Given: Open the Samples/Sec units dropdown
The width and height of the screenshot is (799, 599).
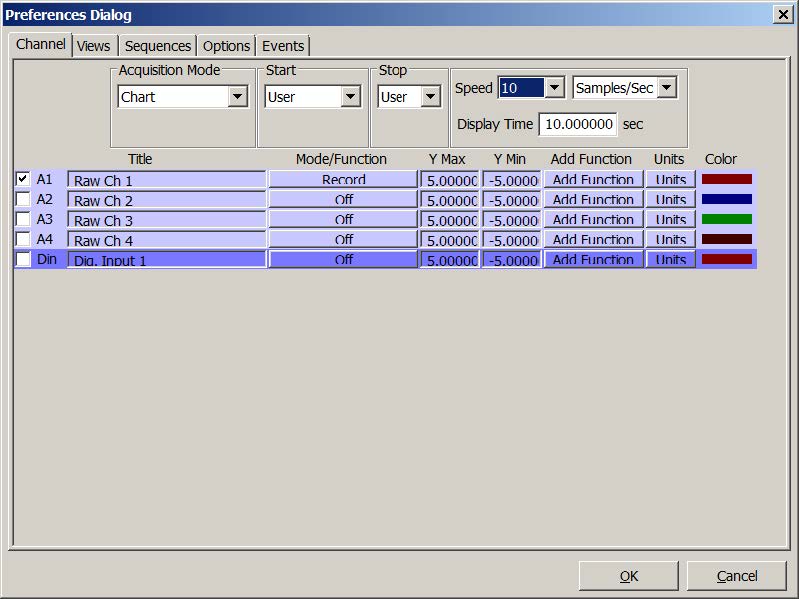Looking at the screenshot, I should (667, 88).
